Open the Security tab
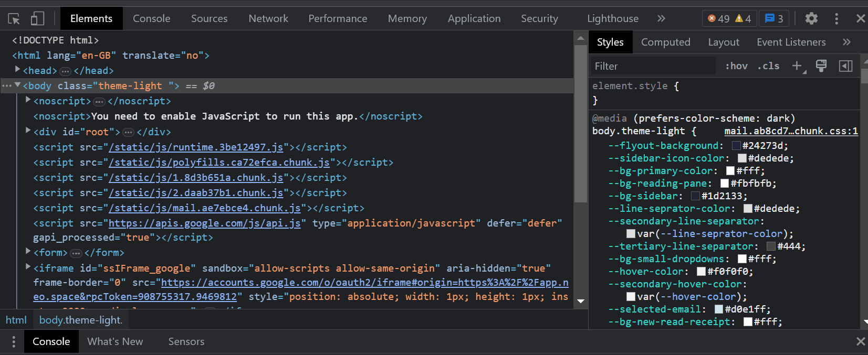Image resolution: width=868 pixels, height=355 pixels. (x=539, y=18)
